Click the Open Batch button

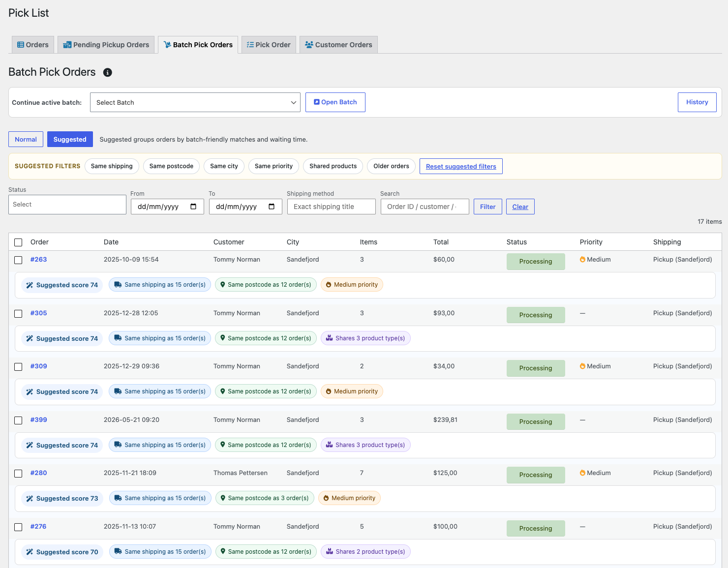pyautogui.click(x=335, y=102)
